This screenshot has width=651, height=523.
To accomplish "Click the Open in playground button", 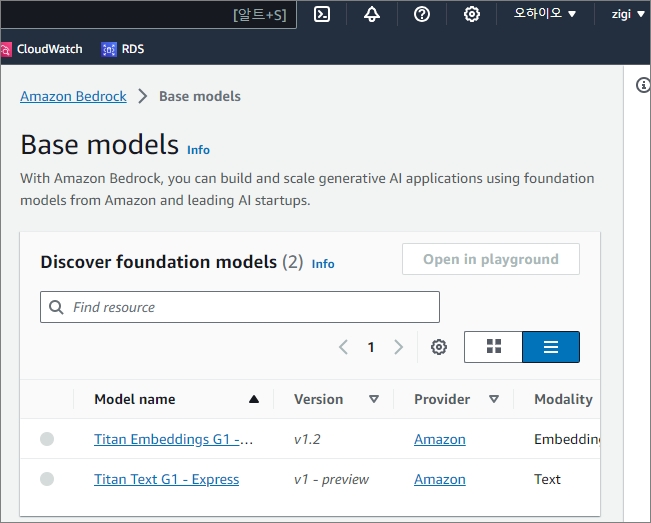I will pos(491,259).
